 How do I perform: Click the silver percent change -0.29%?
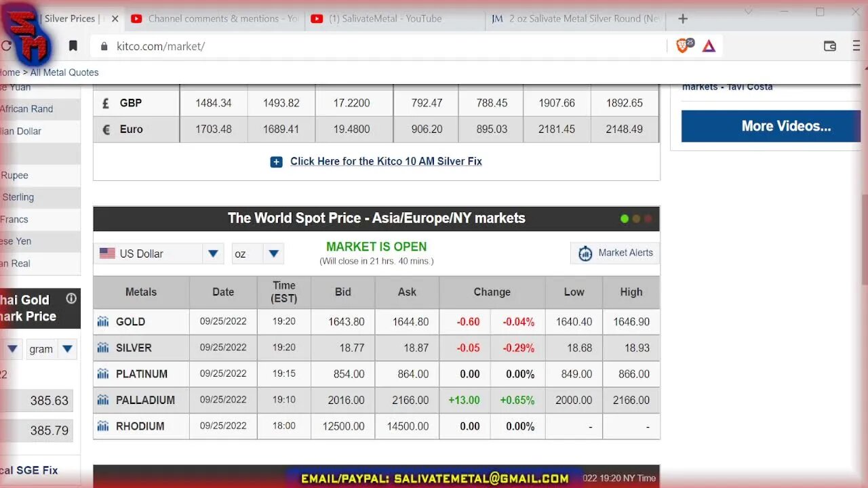519,348
